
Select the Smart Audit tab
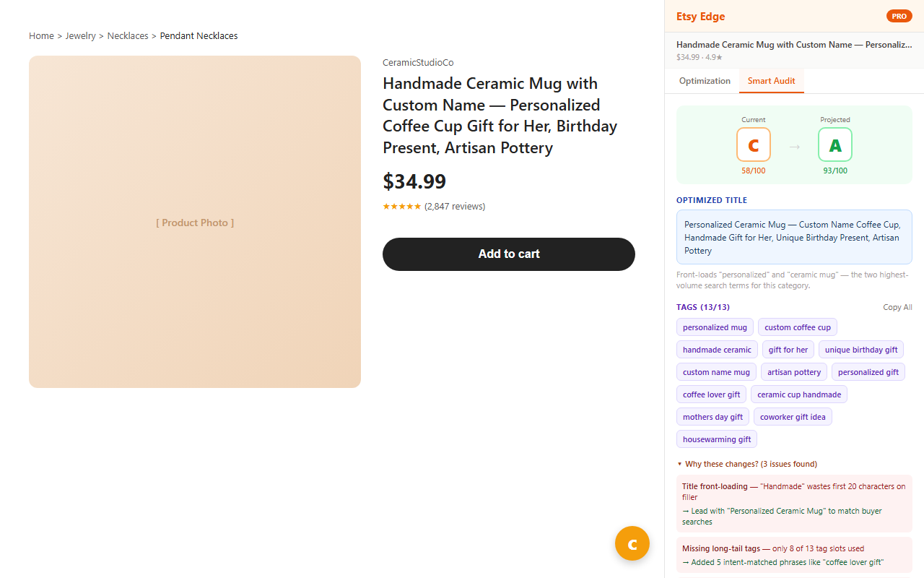[772, 81]
